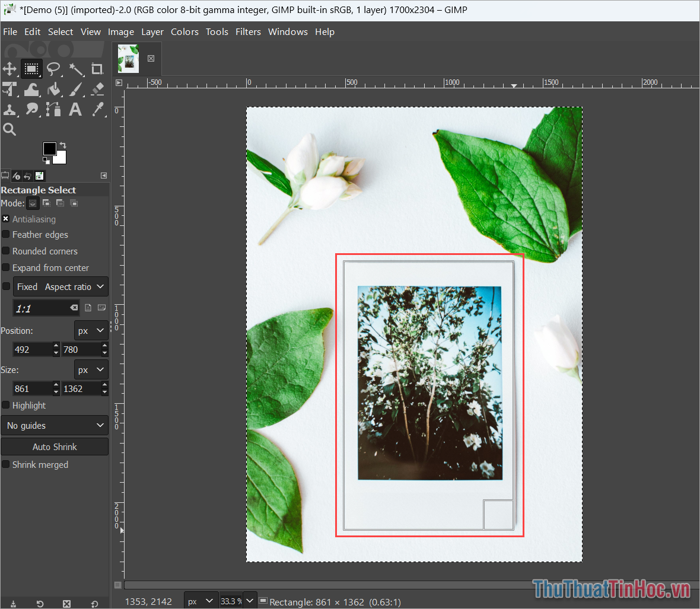Select the Move tool

[x=9, y=69]
